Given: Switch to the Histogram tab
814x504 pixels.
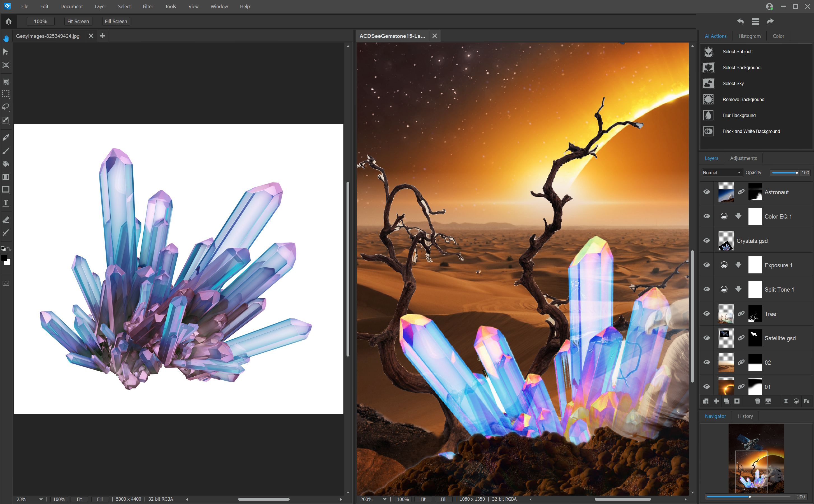Looking at the screenshot, I should click(x=749, y=36).
